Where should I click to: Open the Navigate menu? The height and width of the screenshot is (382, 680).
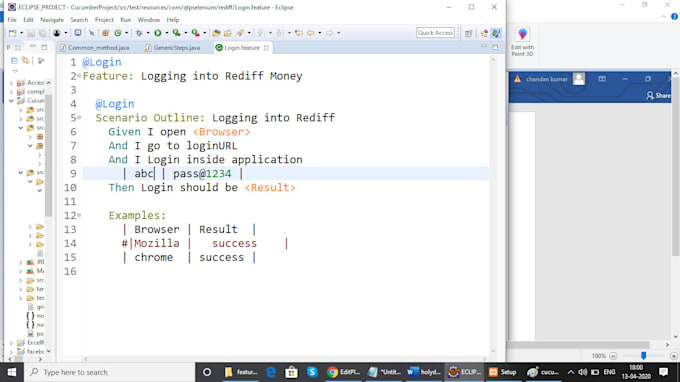tap(52, 20)
